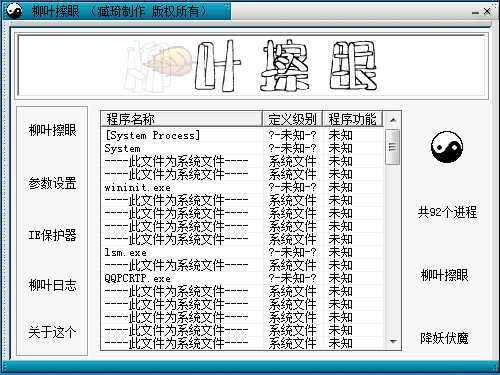Close the 柳叶擦眼 window
Viewport: 500px width, 375px height.
tap(487, 11)
